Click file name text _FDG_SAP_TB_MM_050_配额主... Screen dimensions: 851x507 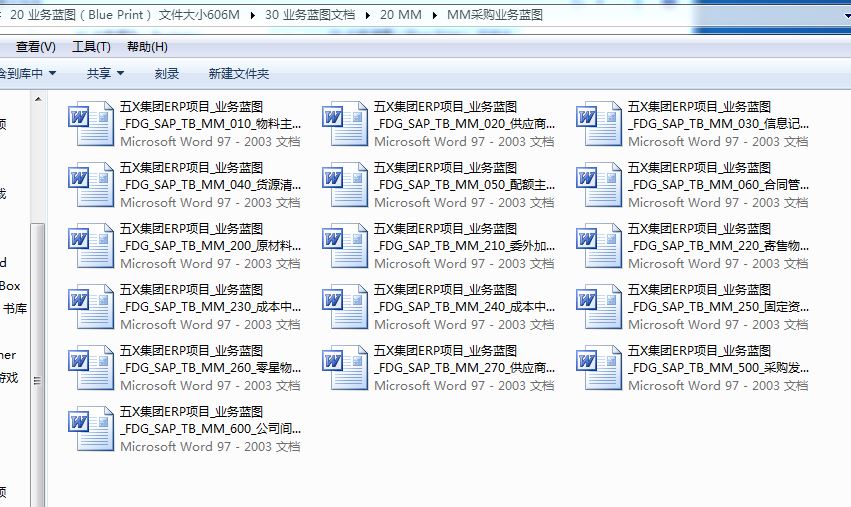[x=465, y=185]
